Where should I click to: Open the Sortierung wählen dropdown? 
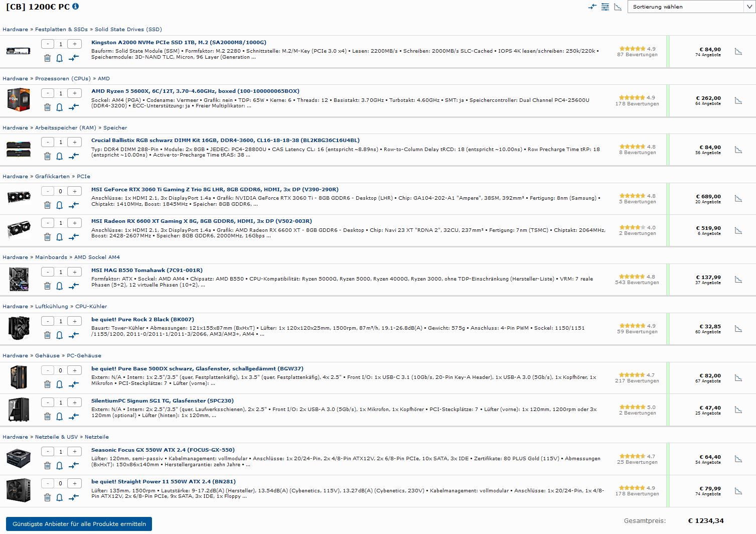691,7
